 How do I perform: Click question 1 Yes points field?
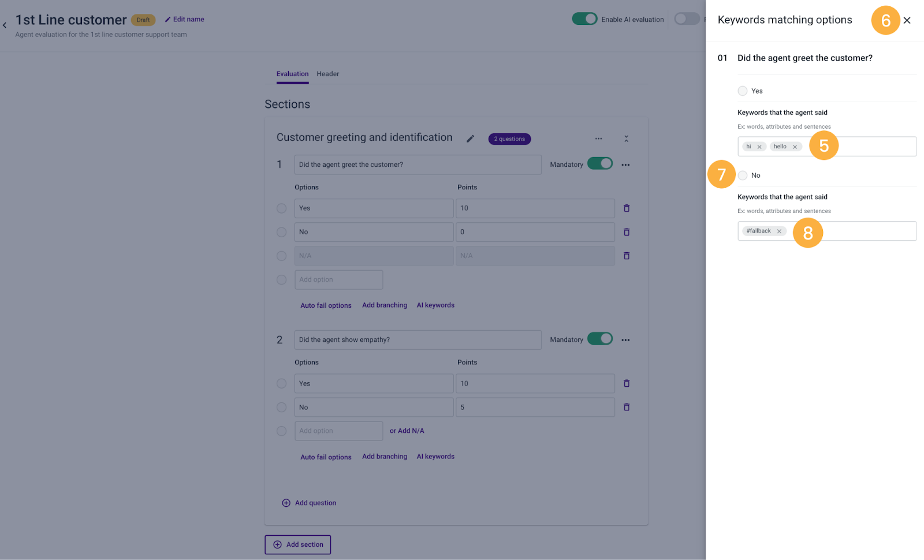click(x=535, y=208)
